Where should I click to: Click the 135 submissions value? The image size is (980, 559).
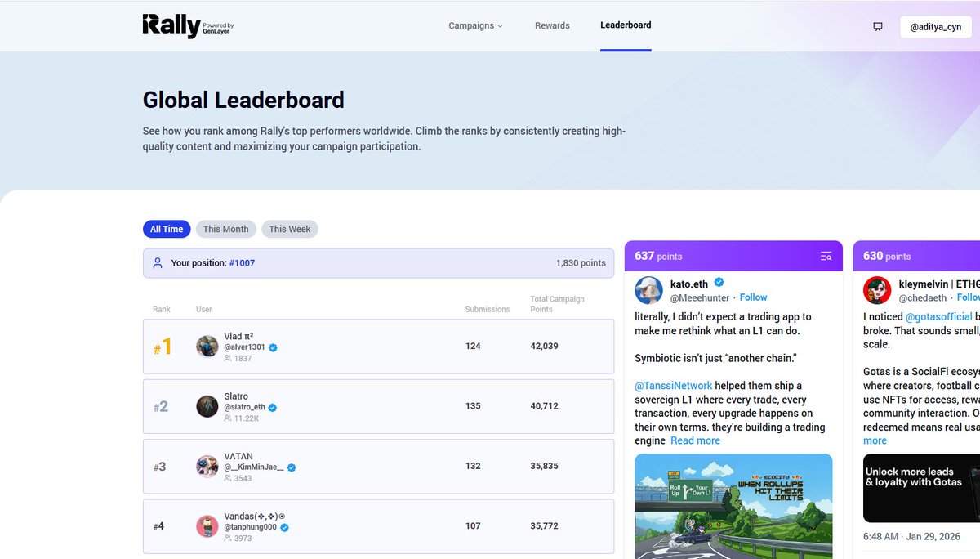[x=473, y=406]
